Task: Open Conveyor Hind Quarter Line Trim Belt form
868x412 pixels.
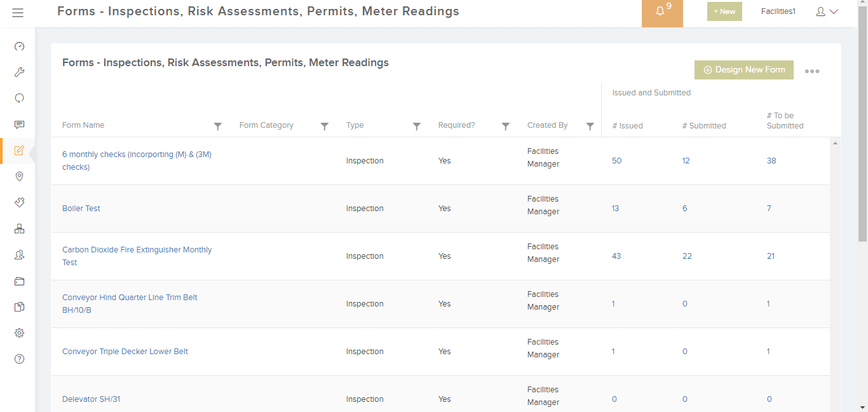Action: pyautogui.click(x=130, y=304)
